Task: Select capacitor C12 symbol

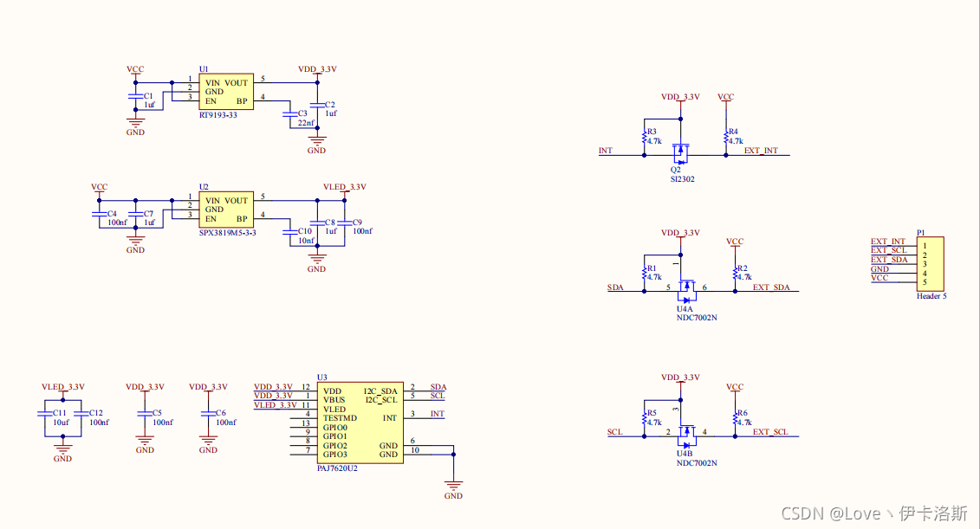Action: pos(81,414)
